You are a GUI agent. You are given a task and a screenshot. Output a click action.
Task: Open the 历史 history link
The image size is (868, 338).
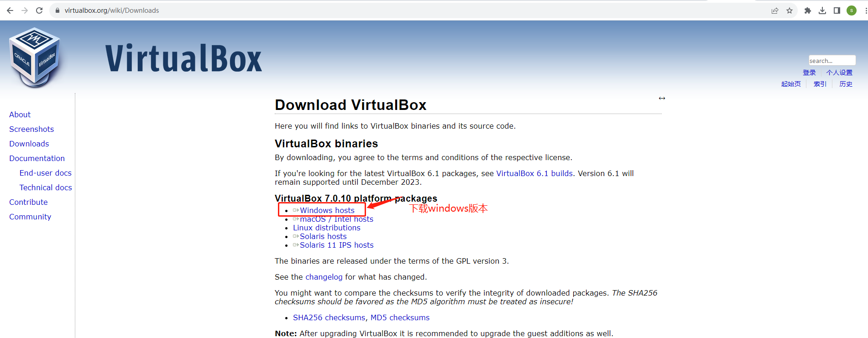click(x=846, y=84)
